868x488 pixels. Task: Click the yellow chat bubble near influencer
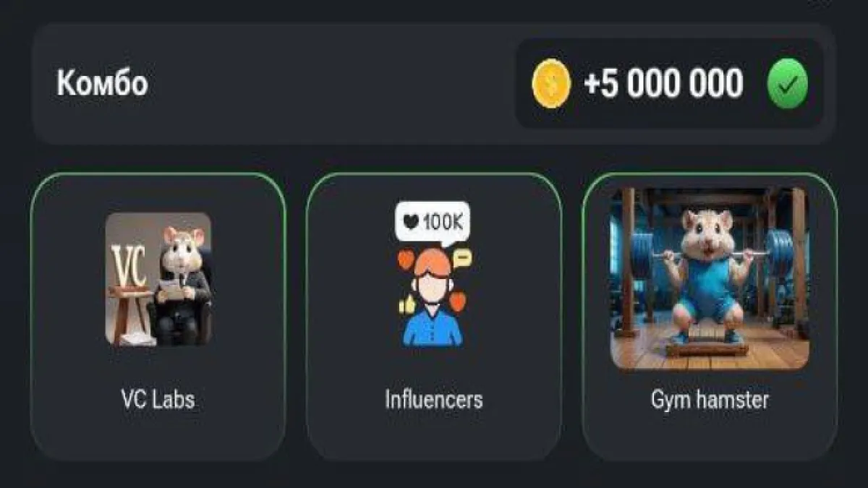pos(461,257)
